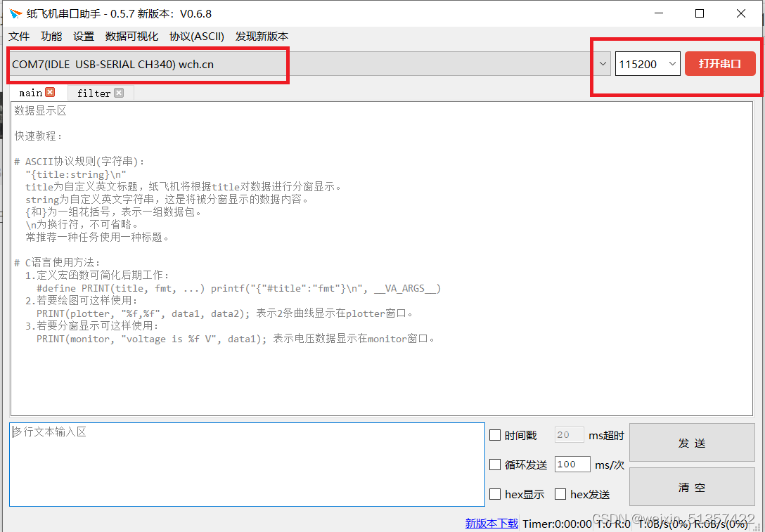Click the paper airplane app icon
The width and height of the screenshot is (765, 532).
click(16, 13)
